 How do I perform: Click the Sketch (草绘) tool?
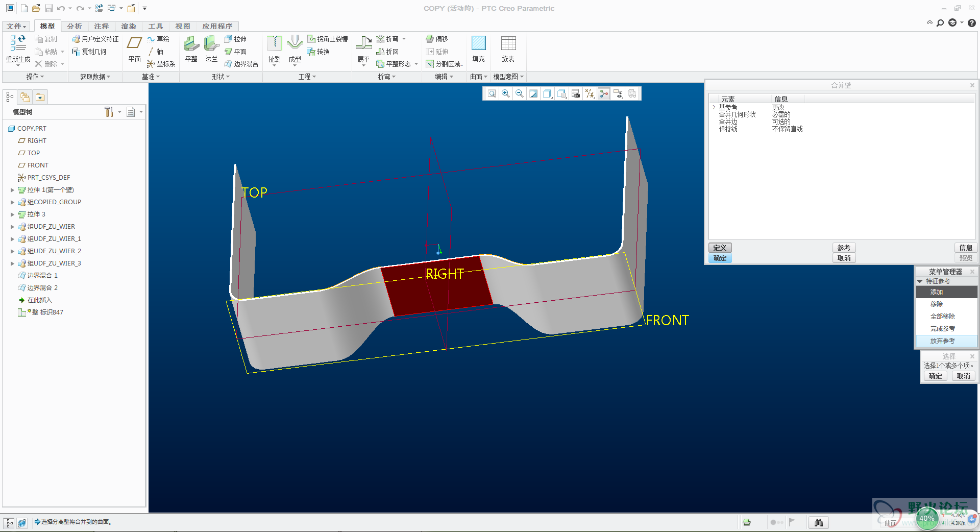158,39
